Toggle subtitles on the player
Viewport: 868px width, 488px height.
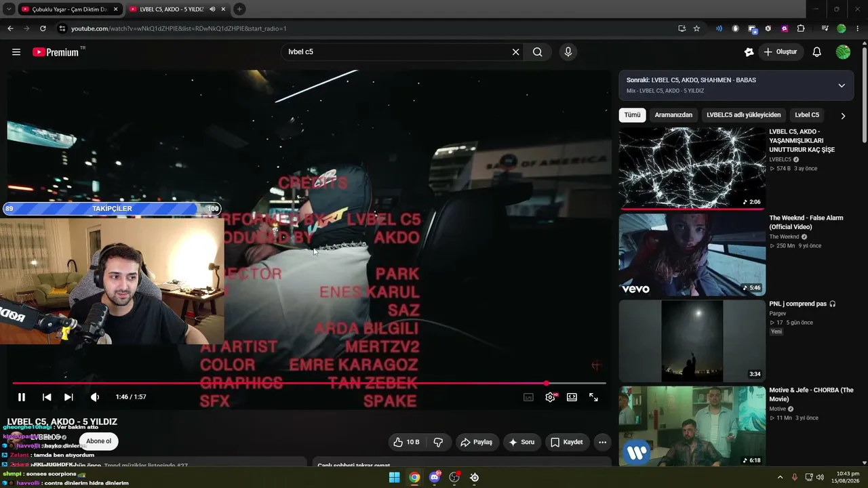click(x=528, y=397)
